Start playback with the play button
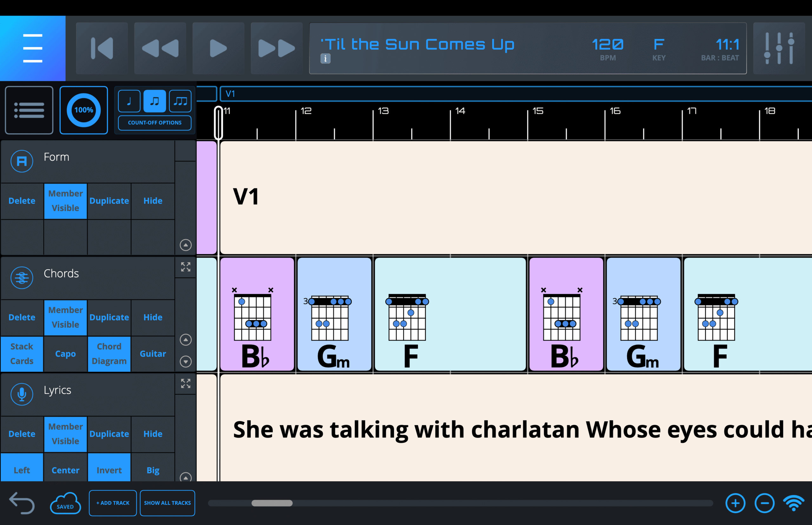 pyautogui.click(x=219, y=48)
